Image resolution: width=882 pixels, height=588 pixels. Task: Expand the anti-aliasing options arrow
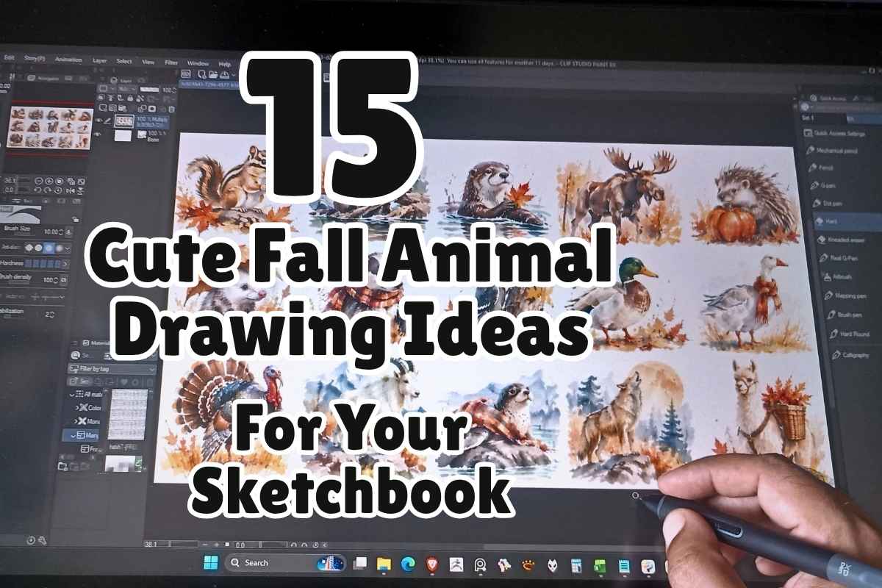tap(67, 248)
